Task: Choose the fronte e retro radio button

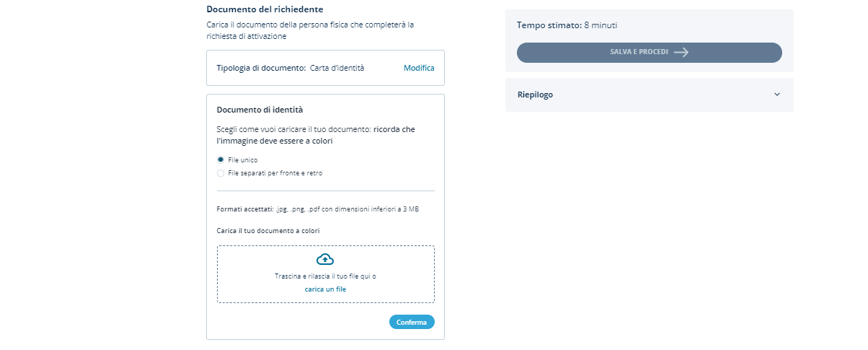Action: click(x=221, y=173)
